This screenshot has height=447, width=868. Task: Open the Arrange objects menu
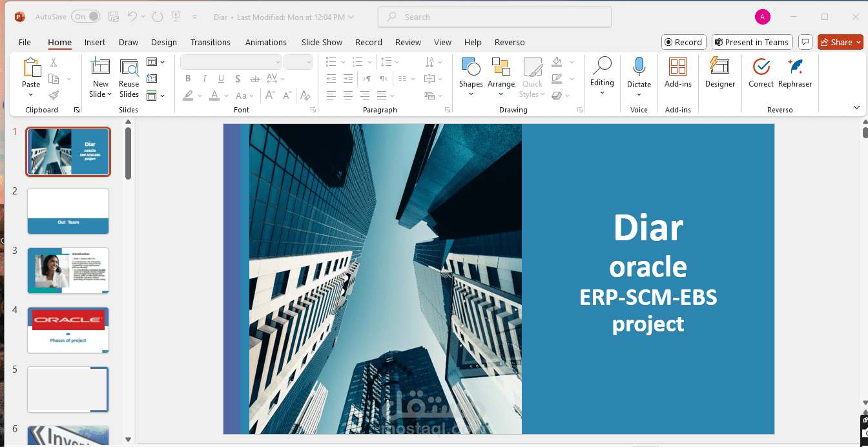pos(501,77)
